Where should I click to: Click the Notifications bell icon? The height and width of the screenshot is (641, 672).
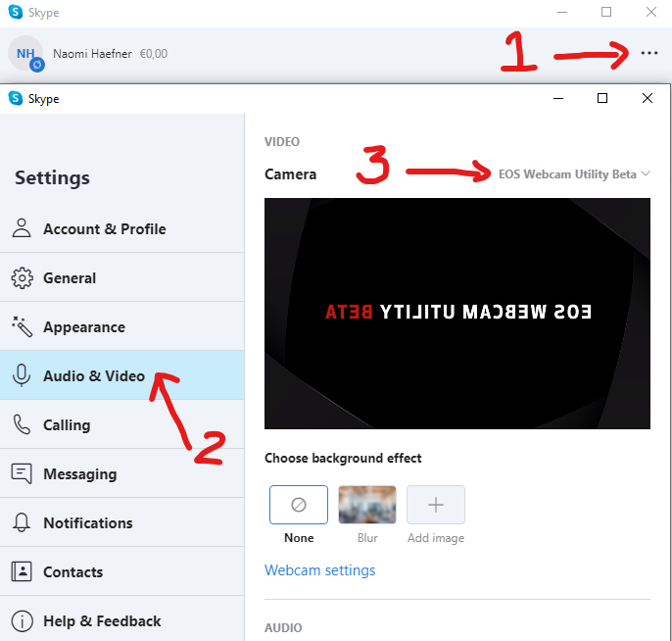[22, 522]
